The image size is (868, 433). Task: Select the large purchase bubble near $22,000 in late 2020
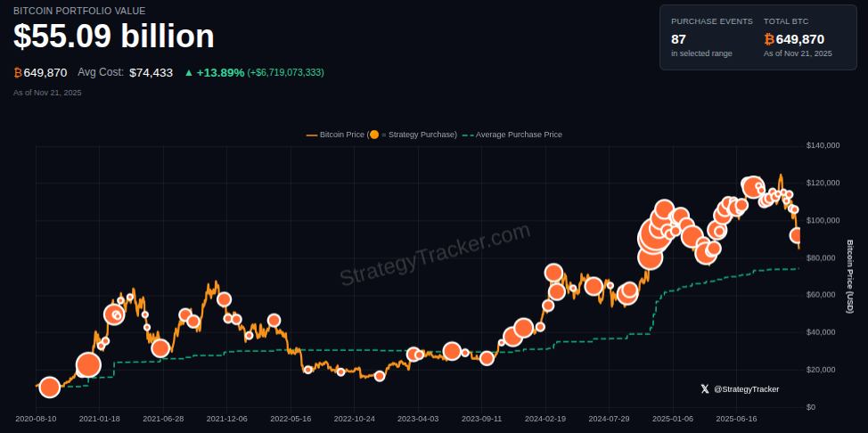[88, 365]
